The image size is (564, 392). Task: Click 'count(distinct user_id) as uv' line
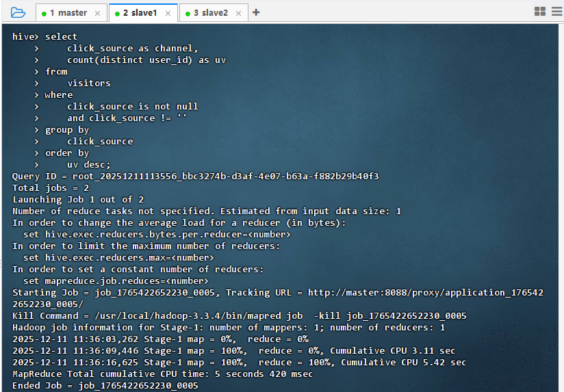[146, 60]
